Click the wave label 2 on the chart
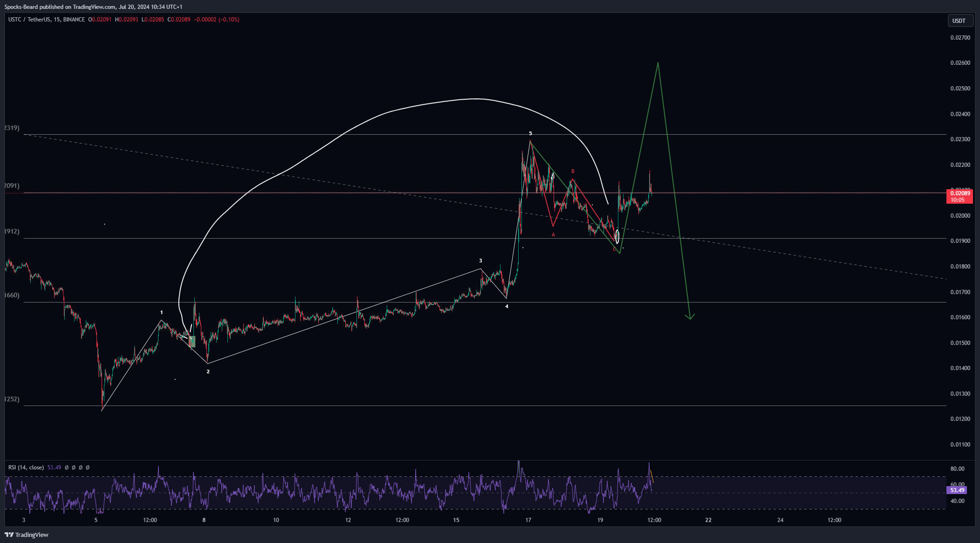980x543 pixels. 208,371
